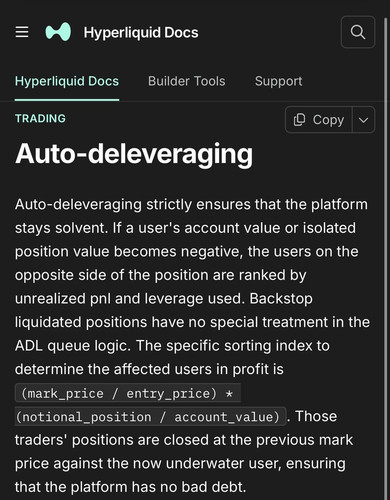Select the Hyperliquid Docs tab
Viewport: 390px width, 500px height.
(67, 81)
